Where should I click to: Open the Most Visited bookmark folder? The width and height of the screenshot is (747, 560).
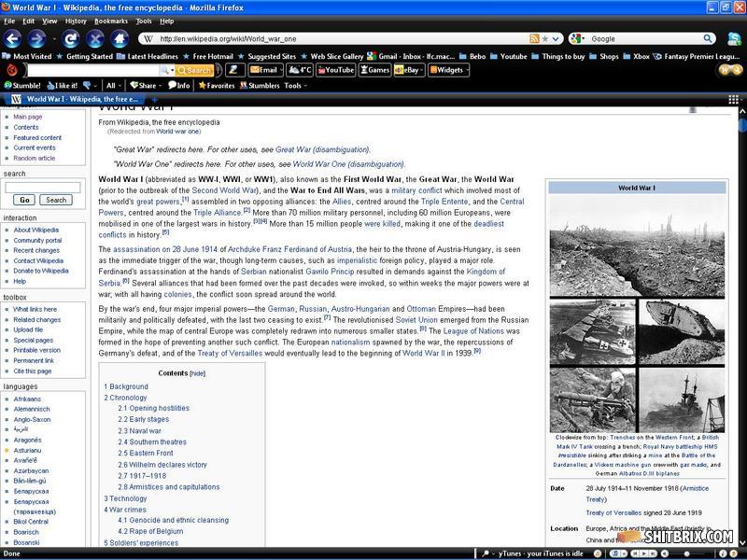(27, 56)
